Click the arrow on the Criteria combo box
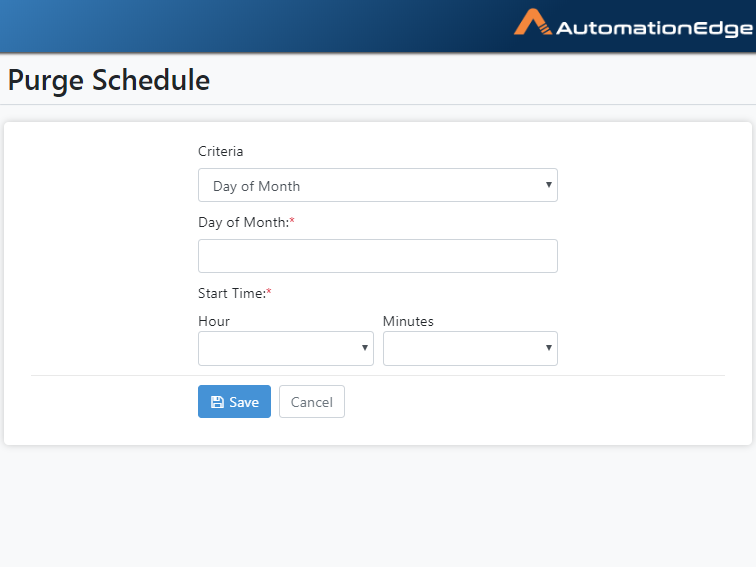This screenshot has width=756, height=567. 548,185
